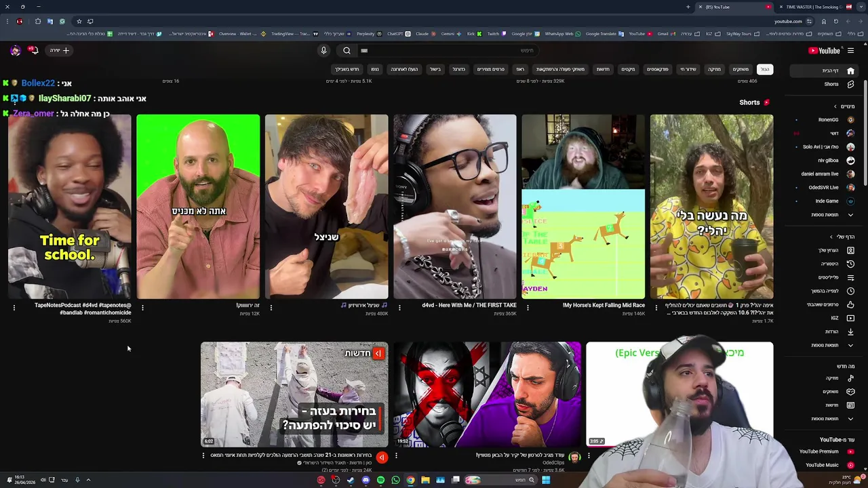
Task: Select the All (הכול) filter chip
Action: tap(764, 69)
